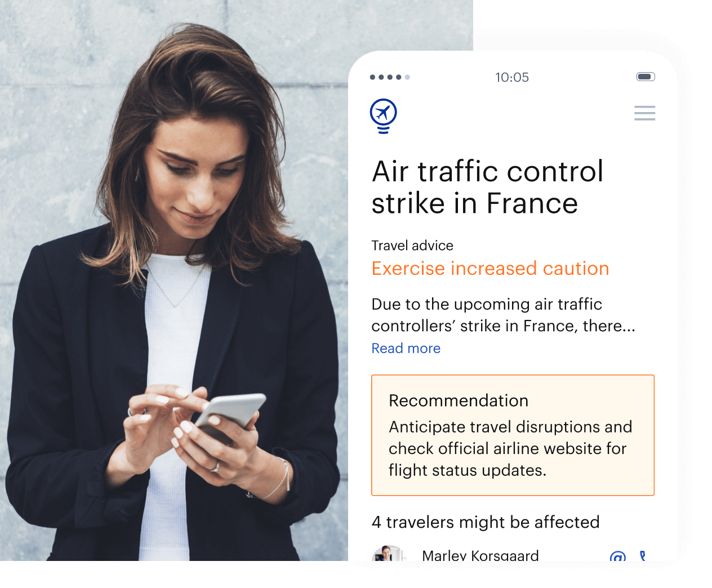This screenshot has height=588, width=712.
Task: Click the Anticipate travel disruptions text
Action: click(x=510, y=448)
